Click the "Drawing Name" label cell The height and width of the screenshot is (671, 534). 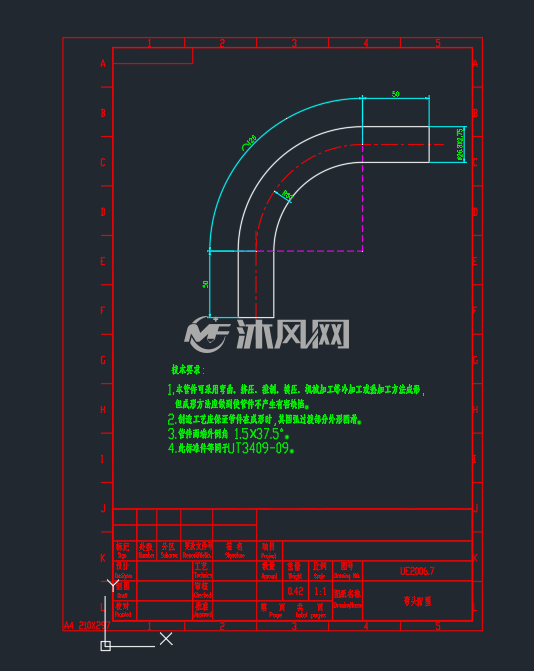347,600
